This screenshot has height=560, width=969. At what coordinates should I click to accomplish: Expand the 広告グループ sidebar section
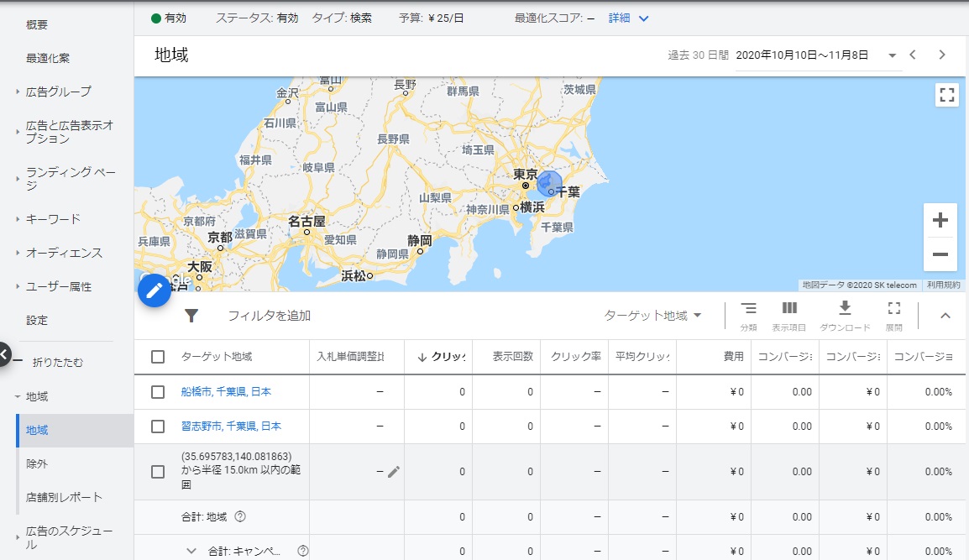tap(18, 92)
